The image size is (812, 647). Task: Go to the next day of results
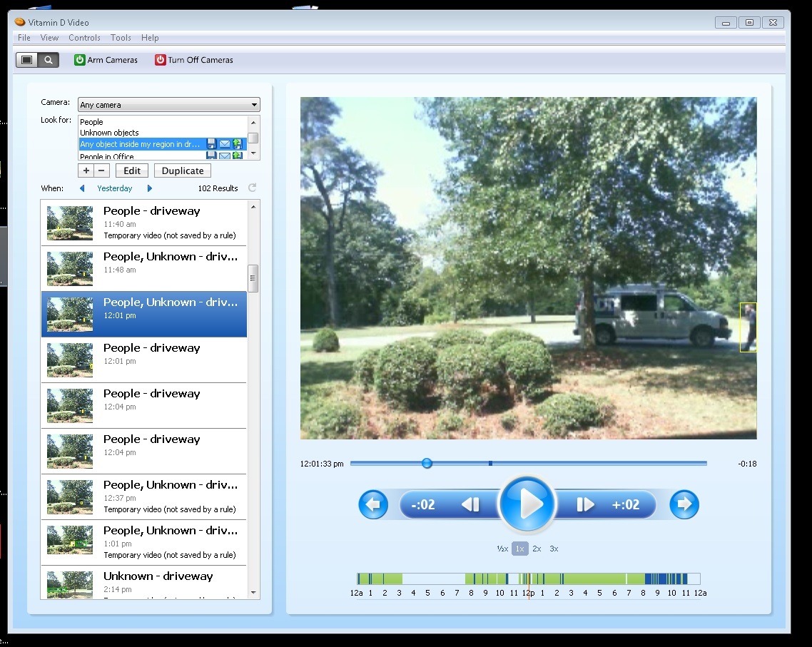click(x=150, y=188)
